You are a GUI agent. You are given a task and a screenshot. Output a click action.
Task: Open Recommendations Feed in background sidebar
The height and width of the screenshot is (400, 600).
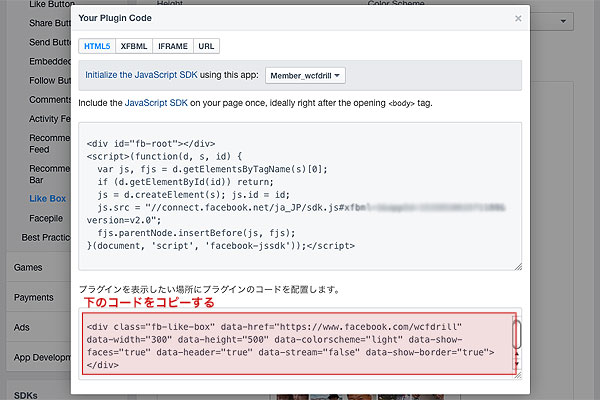tap(50, 144)
